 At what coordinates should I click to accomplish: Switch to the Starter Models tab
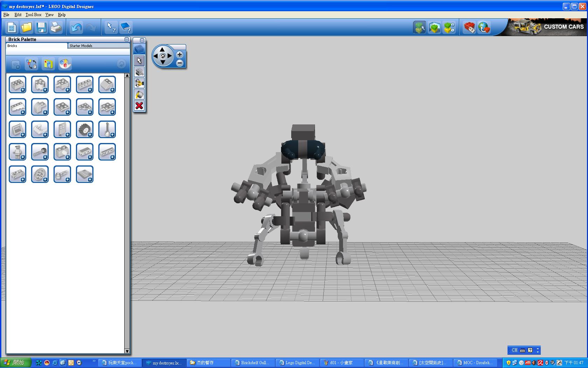[x=81, y=46]
